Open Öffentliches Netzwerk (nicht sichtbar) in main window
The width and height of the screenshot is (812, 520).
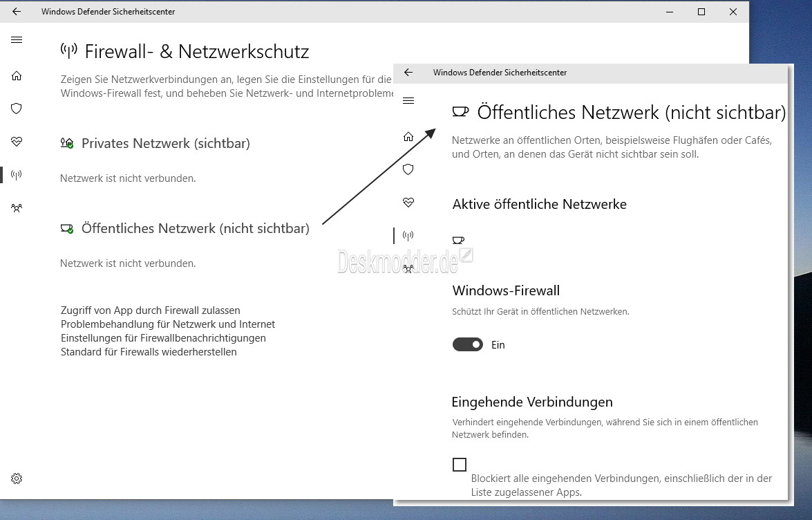(196, 228)
